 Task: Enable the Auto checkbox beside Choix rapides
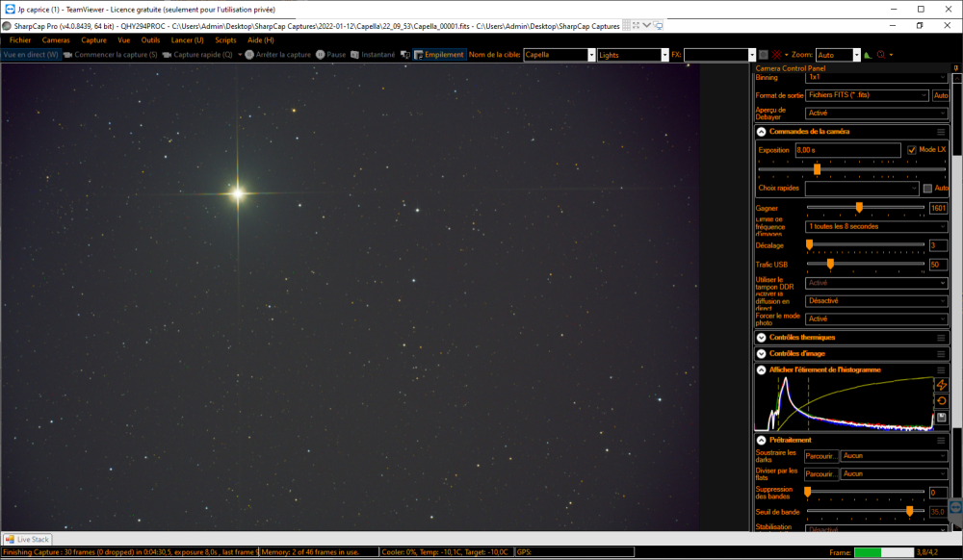927,189
